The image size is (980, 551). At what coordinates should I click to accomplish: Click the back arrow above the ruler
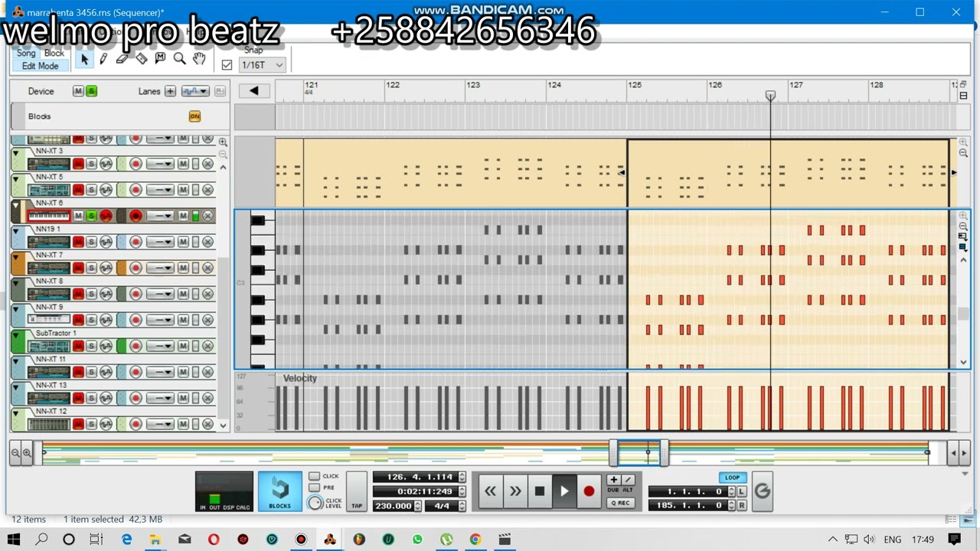tap(253, 91)
